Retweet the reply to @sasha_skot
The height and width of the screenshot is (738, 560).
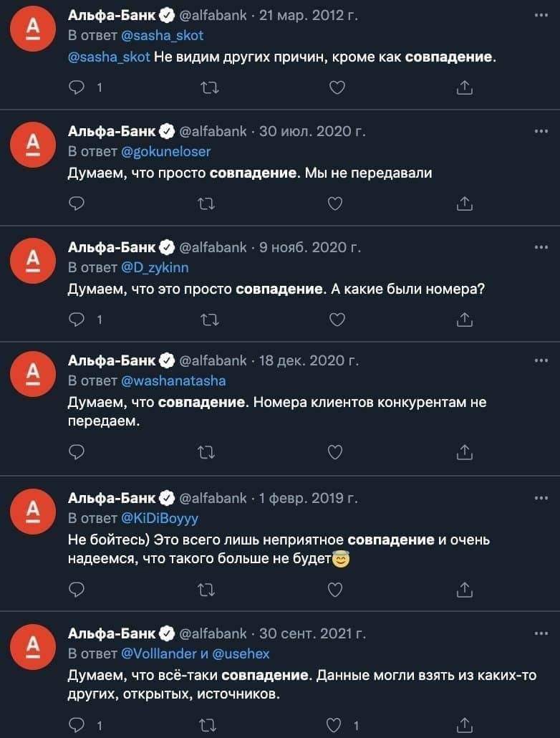click(209, 87)
